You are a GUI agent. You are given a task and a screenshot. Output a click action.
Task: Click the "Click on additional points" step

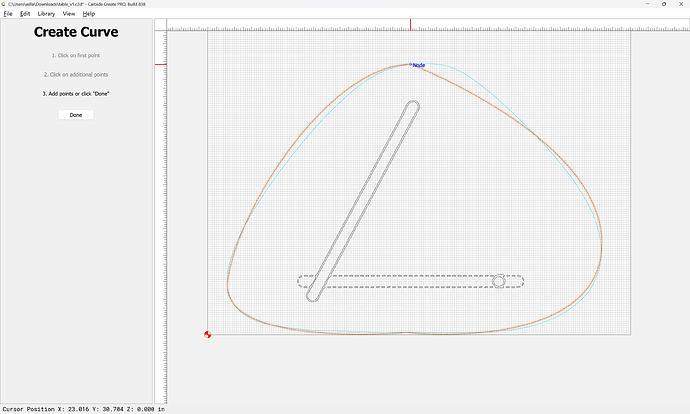tap(76, 75)
